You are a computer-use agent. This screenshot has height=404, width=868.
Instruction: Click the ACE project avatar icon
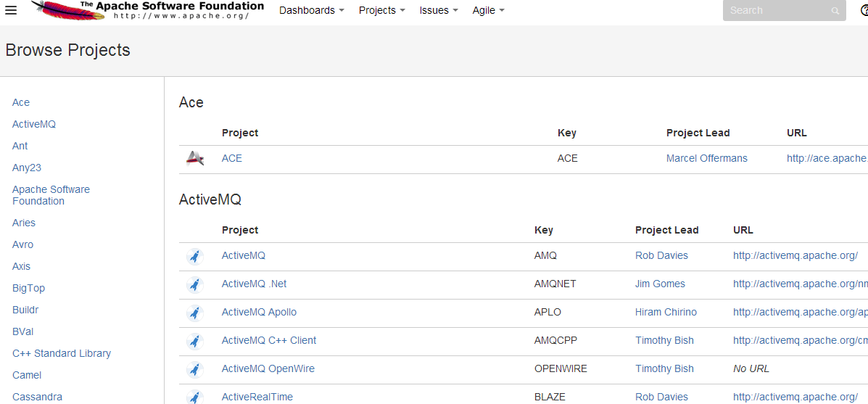(x=195, y=159)
